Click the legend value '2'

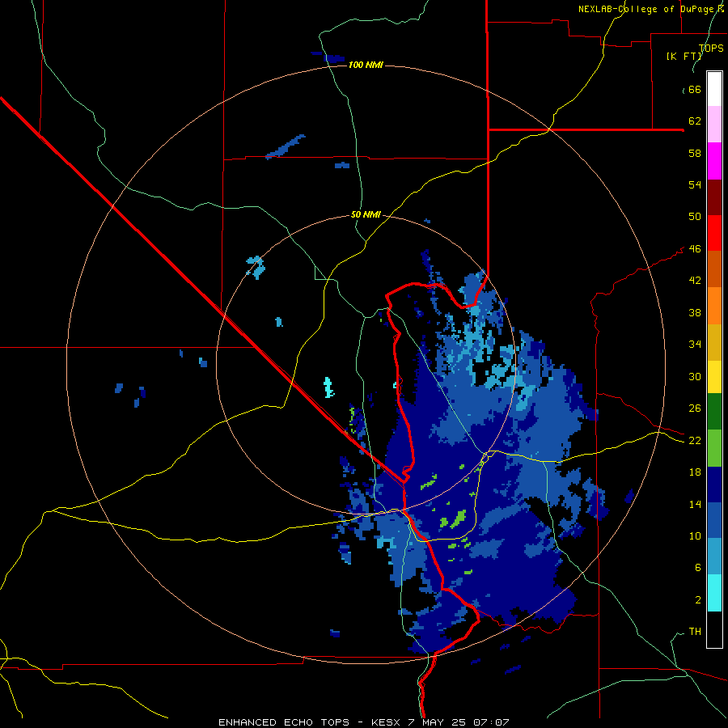(698, 600)
